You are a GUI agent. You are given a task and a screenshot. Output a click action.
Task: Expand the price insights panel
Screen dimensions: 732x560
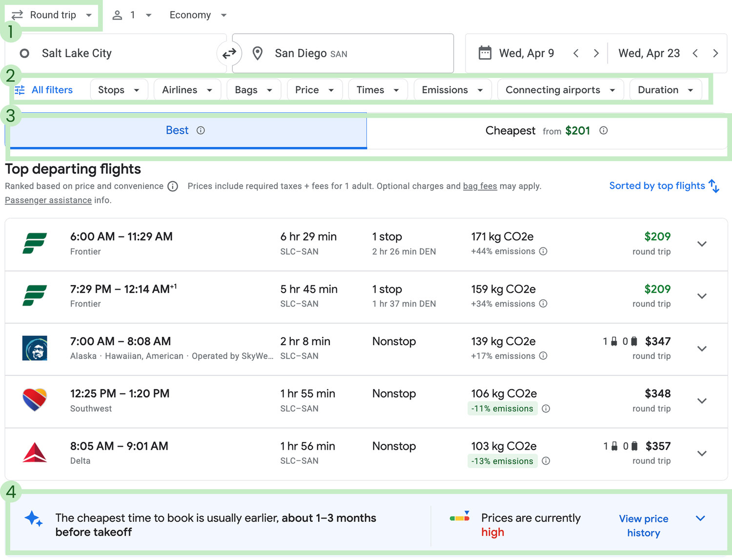pyautogui.click(x=700, y=519)
